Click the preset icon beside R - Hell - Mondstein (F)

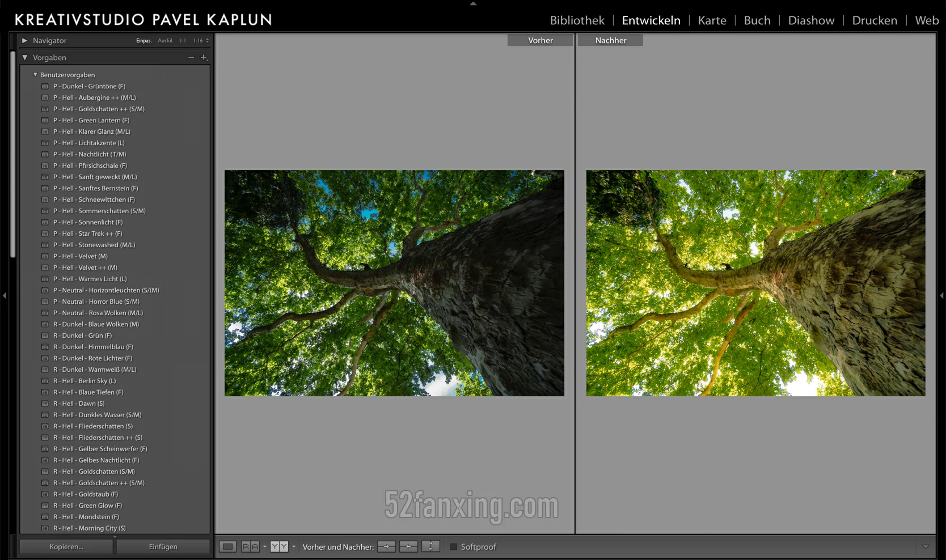click(x=45, y=517)
